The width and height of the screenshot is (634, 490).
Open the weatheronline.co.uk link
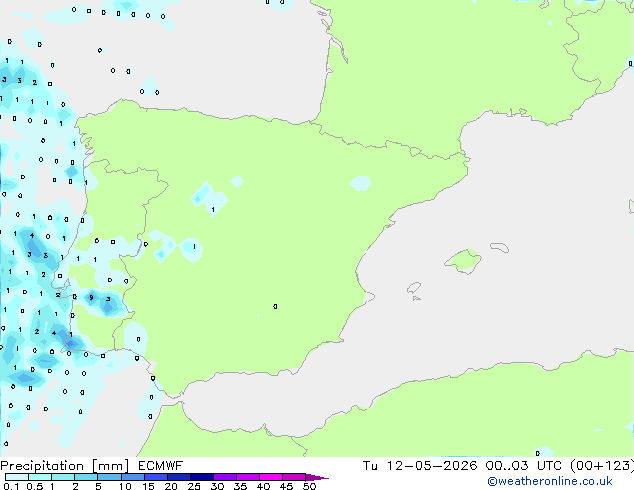tap(550, 481)
